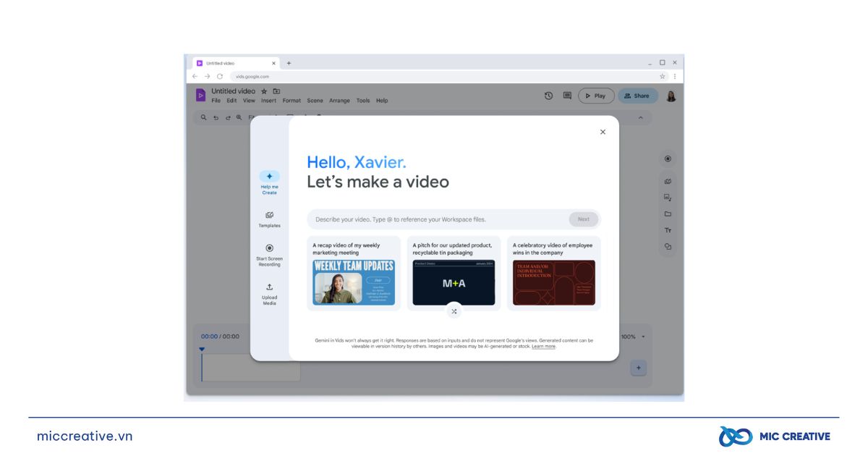Open the Insert menu
Screen dimensions: 868x456
pyautogui.click(x=268, y=101)
